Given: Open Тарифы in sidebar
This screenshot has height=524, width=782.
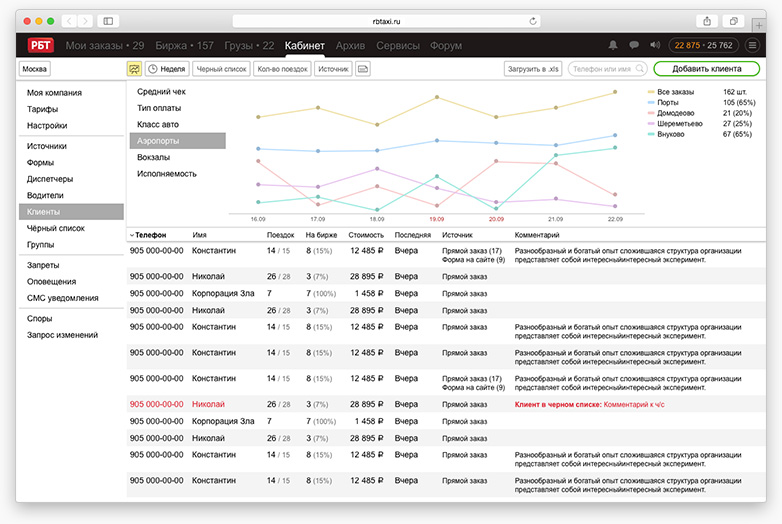Looking at the screenshot, I should 42,109.
